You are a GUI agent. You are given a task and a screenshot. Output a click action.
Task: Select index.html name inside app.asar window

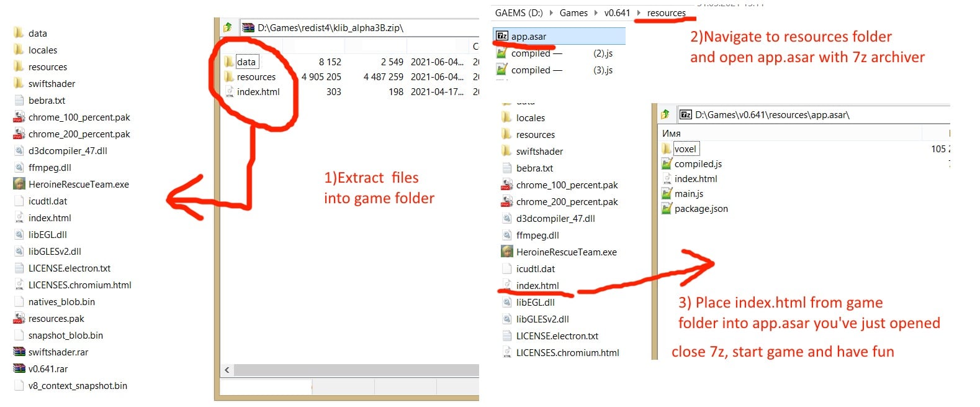[x=696, y=179]
